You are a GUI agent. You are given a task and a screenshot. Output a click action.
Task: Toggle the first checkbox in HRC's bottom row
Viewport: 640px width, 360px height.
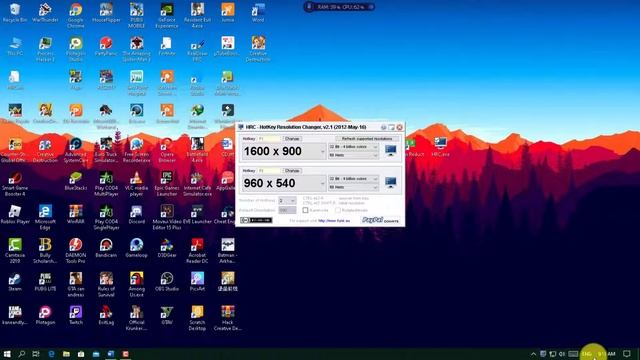coord(305,210)
